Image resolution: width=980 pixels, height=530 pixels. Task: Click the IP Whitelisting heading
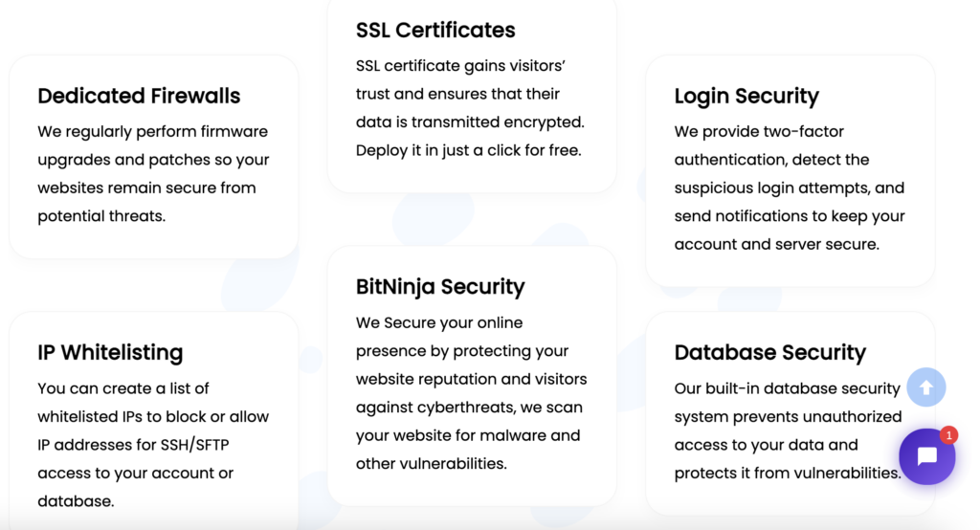pyautogui.click(x=110, y=352)
